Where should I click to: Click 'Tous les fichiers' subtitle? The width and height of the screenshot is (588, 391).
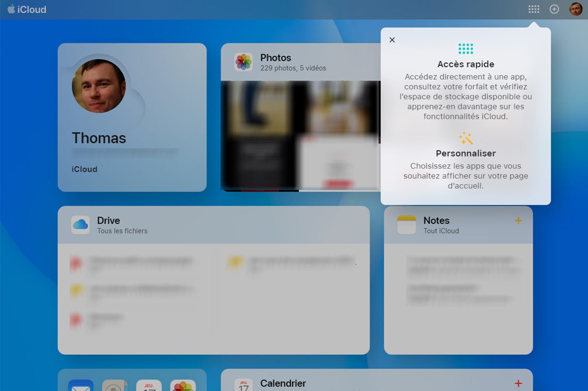point(122,231)
